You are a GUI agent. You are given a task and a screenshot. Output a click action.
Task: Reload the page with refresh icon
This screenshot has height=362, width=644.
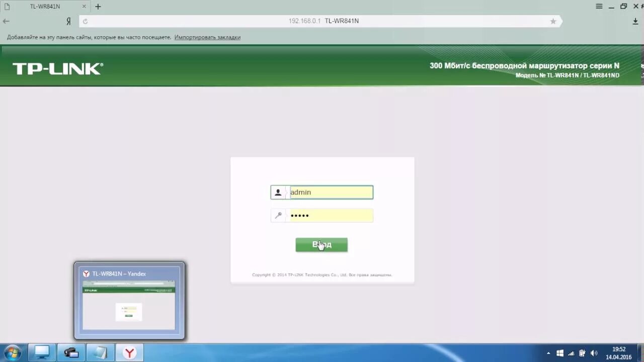[85, 21]
